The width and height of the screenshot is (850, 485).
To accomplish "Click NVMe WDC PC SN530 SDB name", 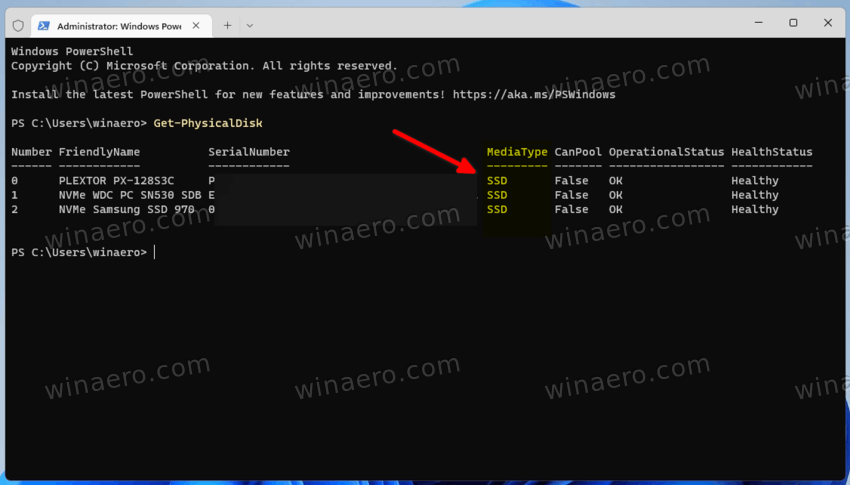I will (130, 195).
